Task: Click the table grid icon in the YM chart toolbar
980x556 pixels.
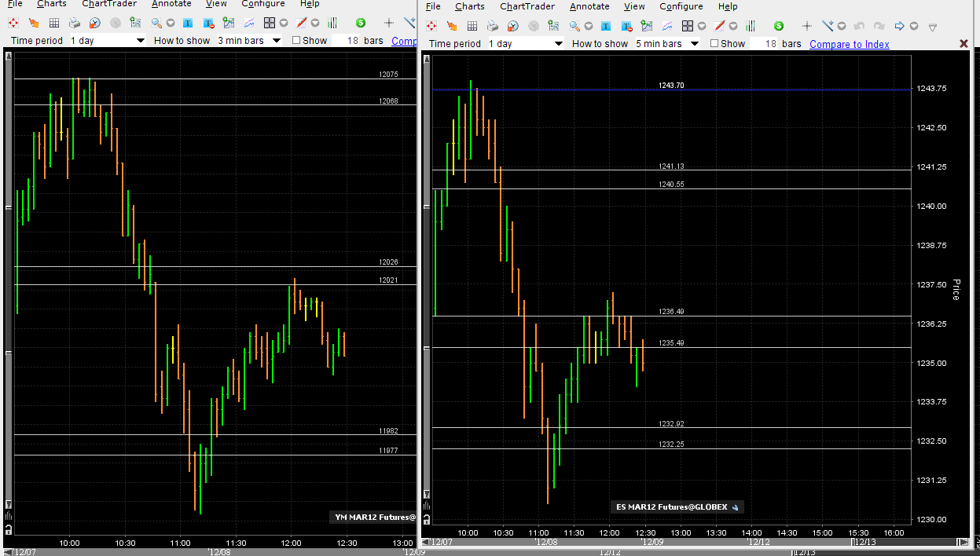Action: (x=53, y=23)
